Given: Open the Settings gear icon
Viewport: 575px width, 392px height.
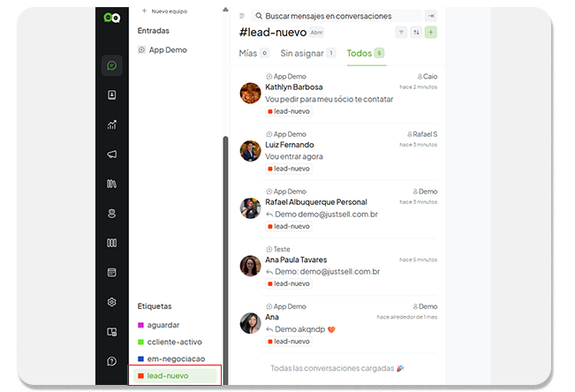Looking at the screenshot, I should (112, 302).
